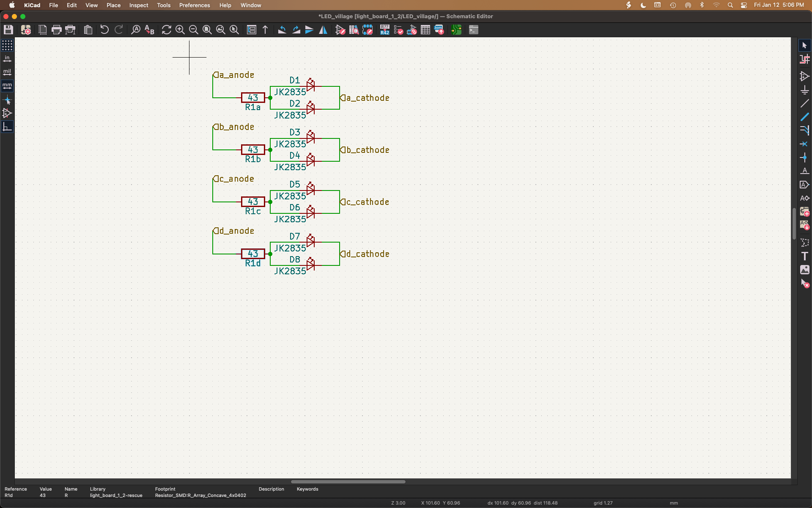The width and height of the screenshot is (812, 508).
Task: Mirror selection horizontally using the toolbar
Action: point(323,30)
